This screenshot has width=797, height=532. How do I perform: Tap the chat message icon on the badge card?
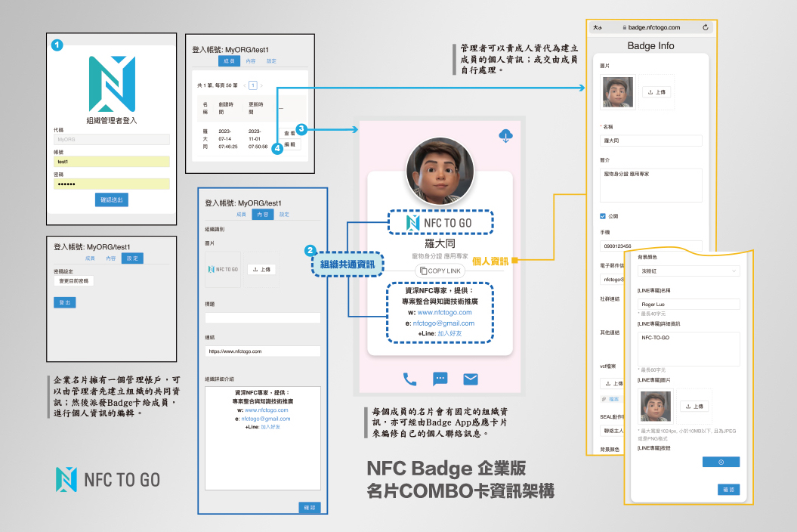click(440, 379)
